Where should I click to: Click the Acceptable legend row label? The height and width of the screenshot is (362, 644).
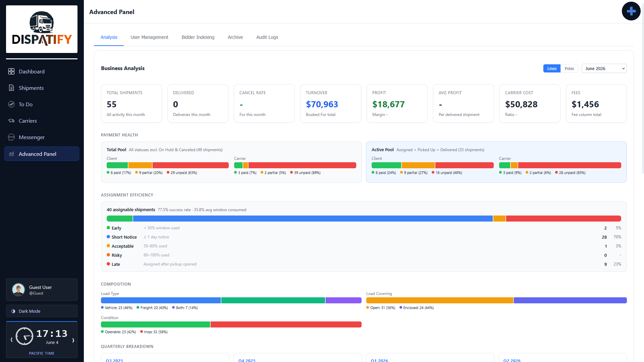[122, 246]
